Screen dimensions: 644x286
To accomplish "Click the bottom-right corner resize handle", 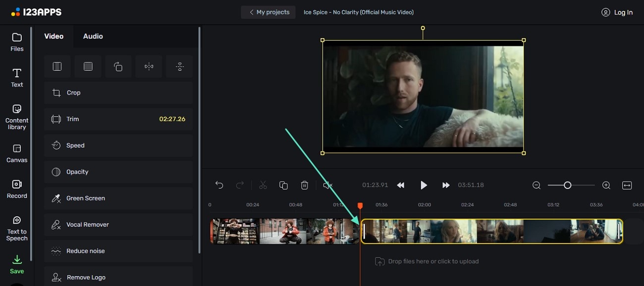I will click(x=524, y=153).
